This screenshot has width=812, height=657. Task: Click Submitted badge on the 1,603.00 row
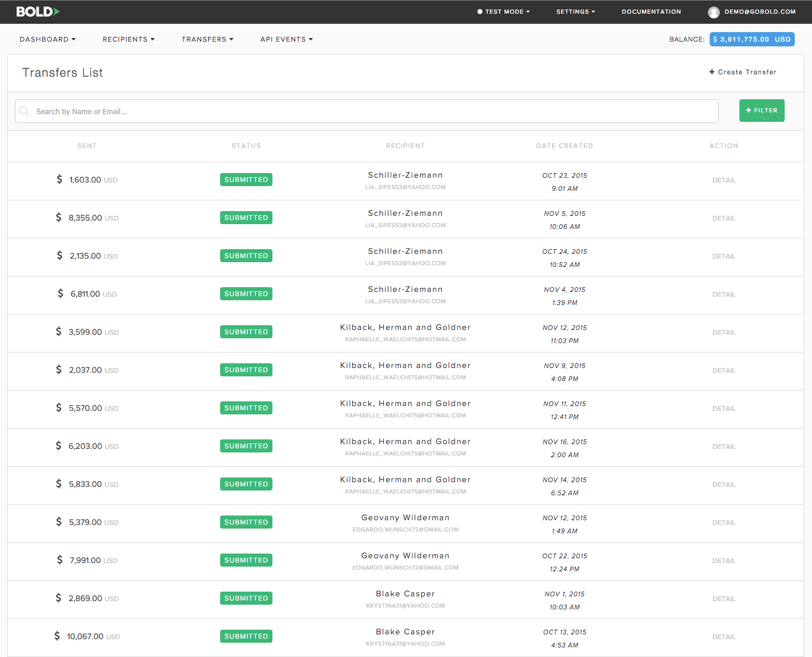[x=246, y=180]
